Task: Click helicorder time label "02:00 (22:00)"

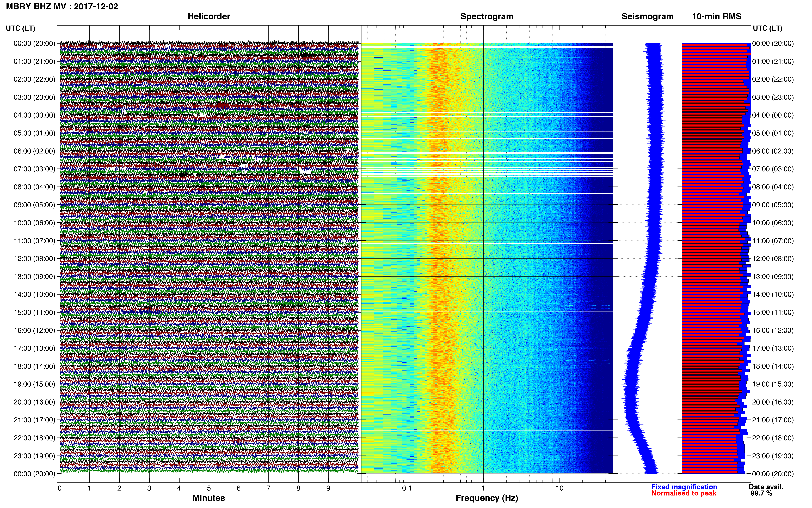Action: [34, 79]
